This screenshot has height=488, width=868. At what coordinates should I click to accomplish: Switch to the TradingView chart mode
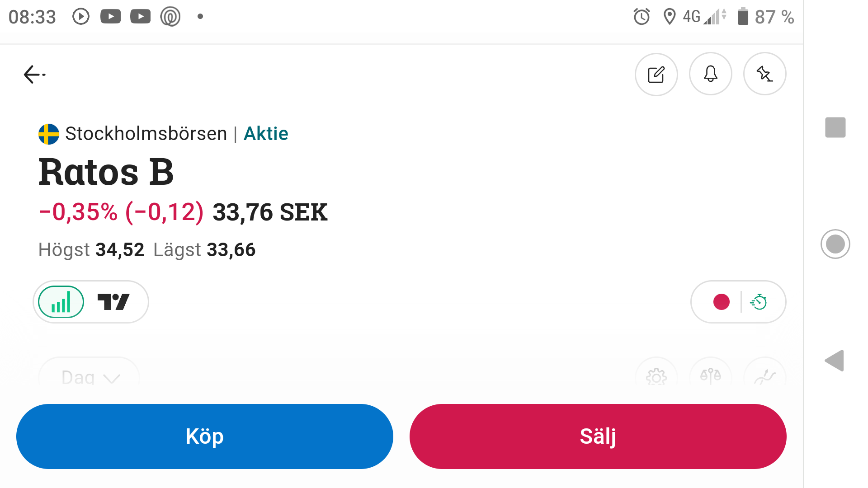click(x=113, y=302)
